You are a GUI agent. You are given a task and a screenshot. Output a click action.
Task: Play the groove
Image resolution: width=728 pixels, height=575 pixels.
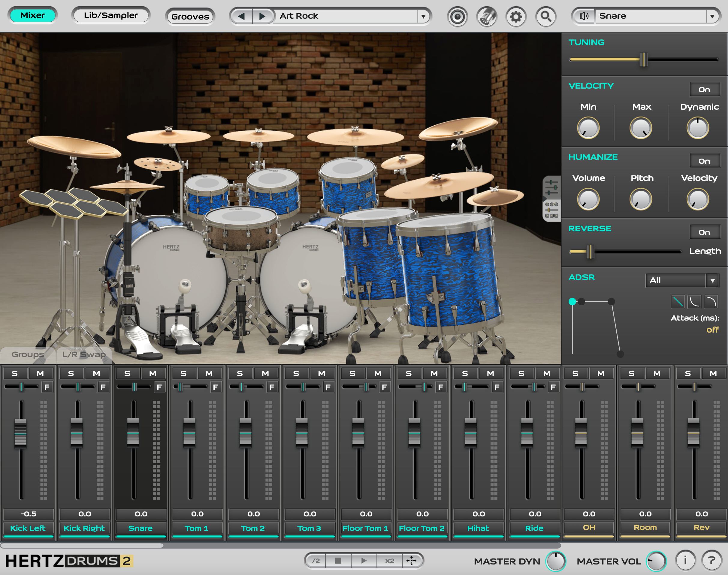click(364, 561)
